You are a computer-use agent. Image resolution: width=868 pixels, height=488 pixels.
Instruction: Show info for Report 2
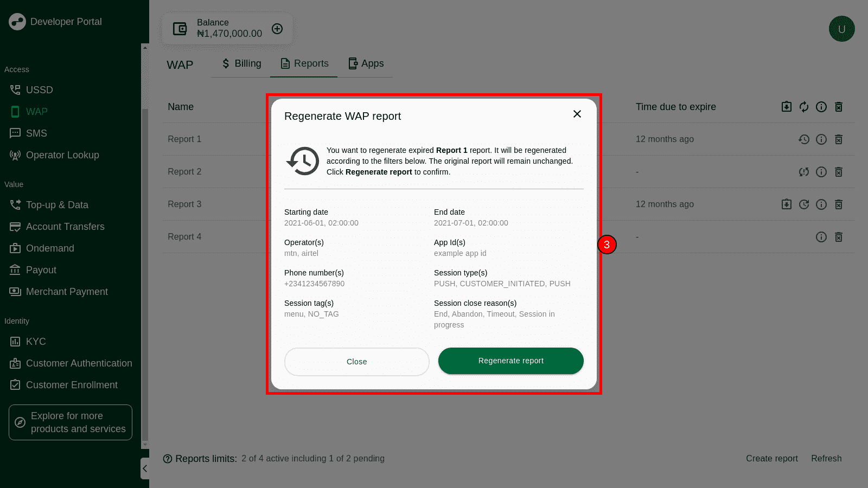821,172
